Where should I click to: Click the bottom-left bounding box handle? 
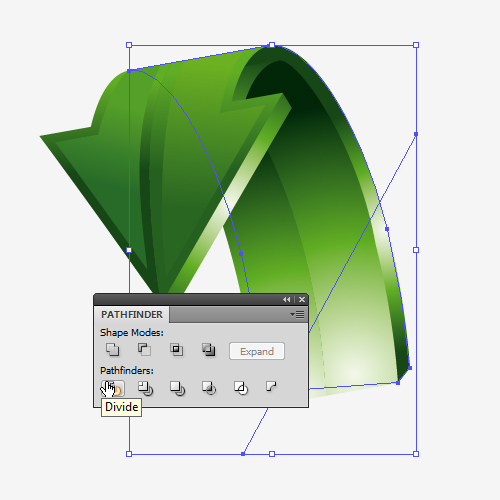click(x=129, y=454)
